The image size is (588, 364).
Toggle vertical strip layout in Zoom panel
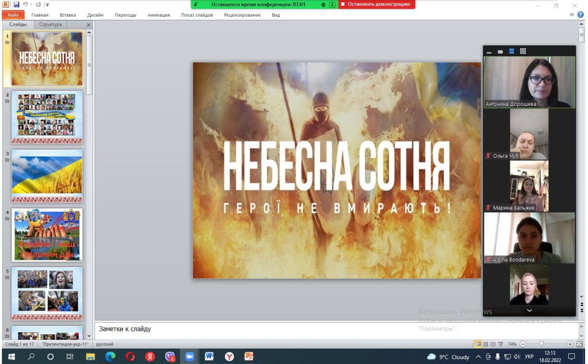click(x=512, y=51)
